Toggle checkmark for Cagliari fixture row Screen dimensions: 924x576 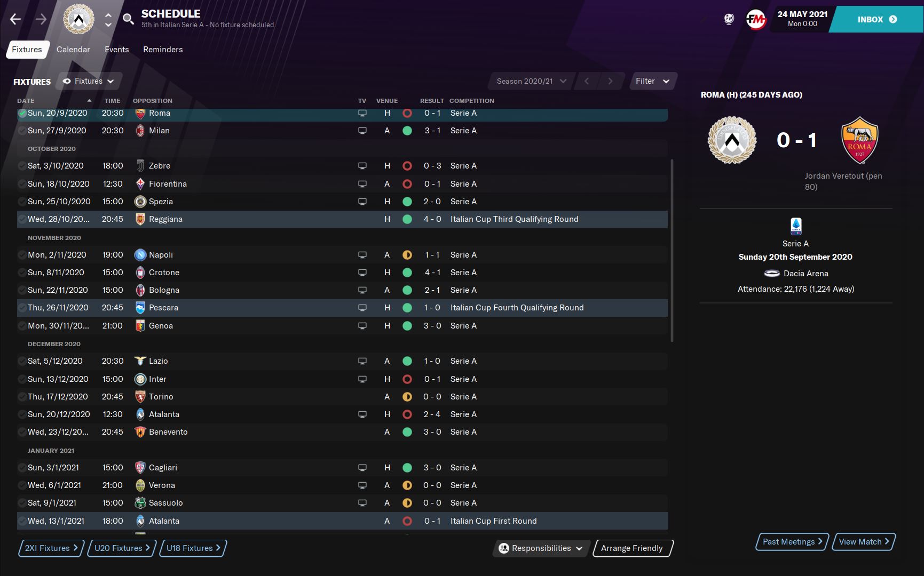click(22, 468)
